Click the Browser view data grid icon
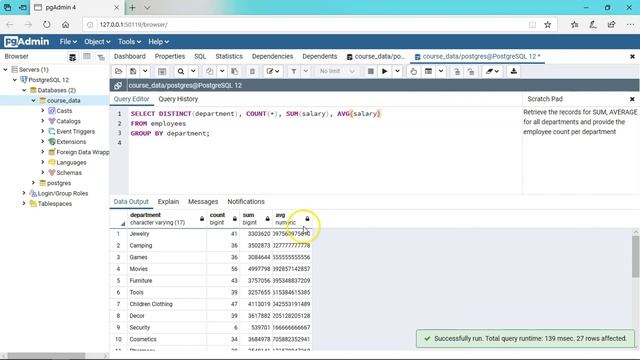The image size is (640, 360). (x=87, y=57)
